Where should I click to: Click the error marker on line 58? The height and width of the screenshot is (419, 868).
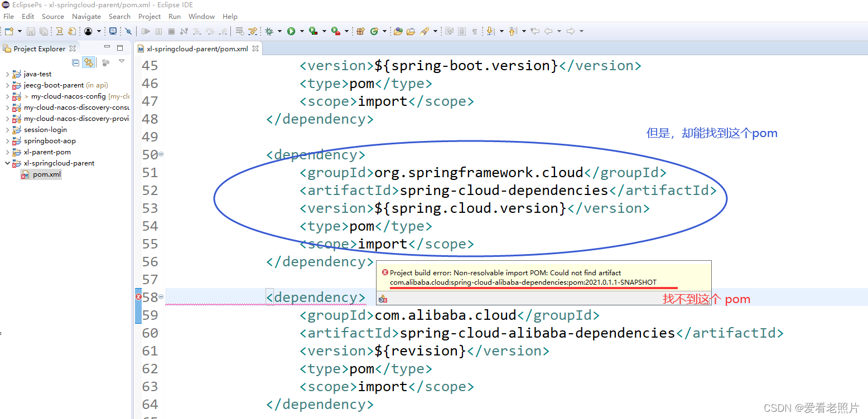click(138, 297)
